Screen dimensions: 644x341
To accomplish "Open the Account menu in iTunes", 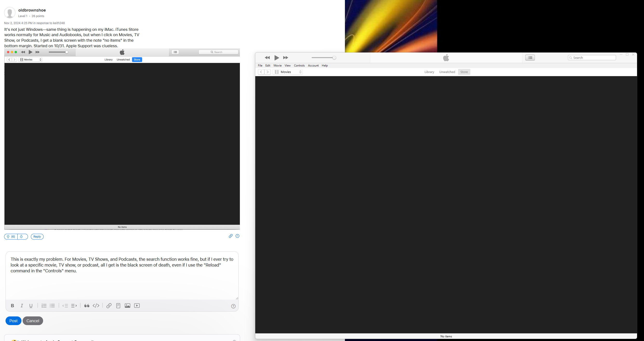I will click(x=313, y=66).
